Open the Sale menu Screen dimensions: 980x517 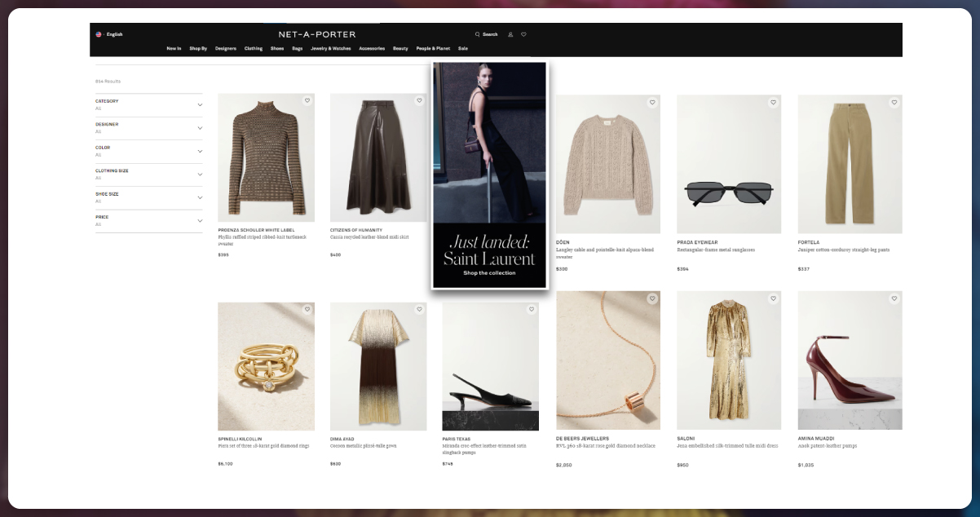pos(463,48)
